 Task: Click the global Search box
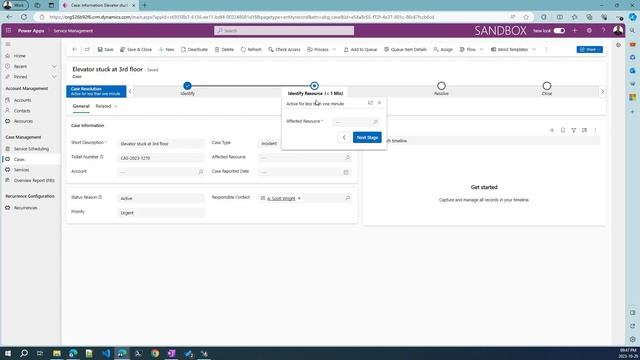click(284, 31)
